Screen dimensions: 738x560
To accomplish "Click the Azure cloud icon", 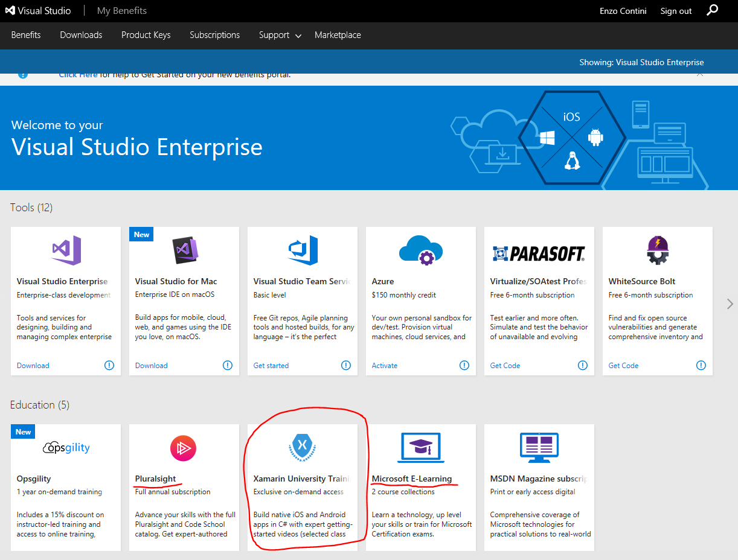I will pyautogui.click(x=421, y=250).
